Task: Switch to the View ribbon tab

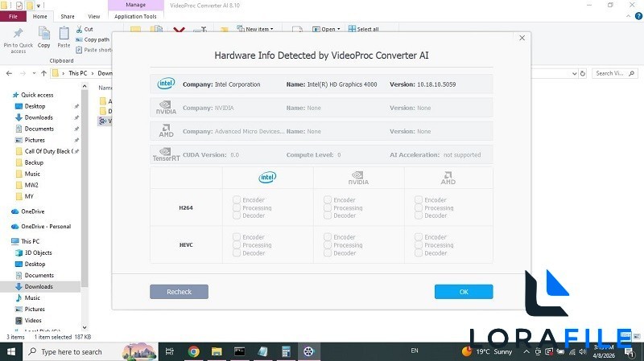Action: [93, 16]
